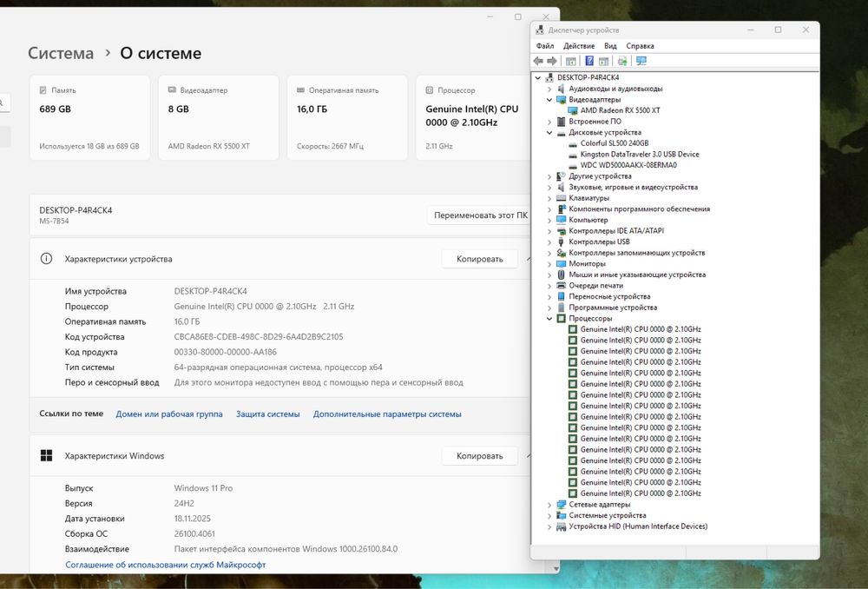The image size is (868, 589).
Task: Click the printer icon next to Очереди печати
Action: pos(561,286)
